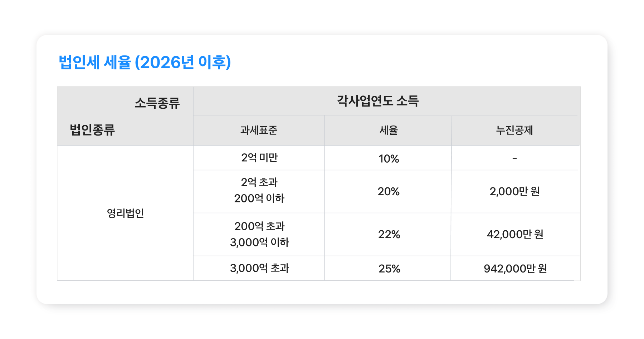Select the 누진공제 column header

pos(514,130)
